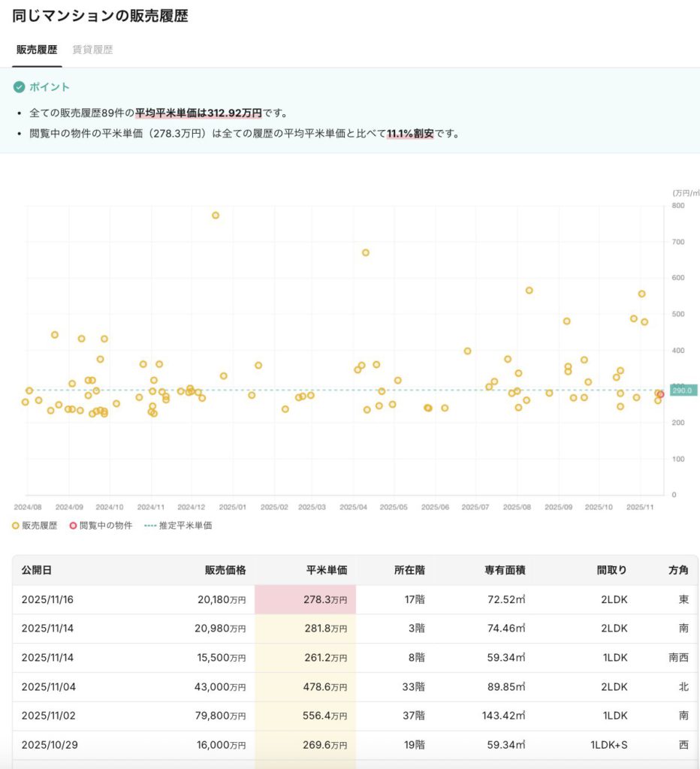Click the 方角 column header
Image resolution: width=700 pixels, height=769 pixels.
[678, 570]
